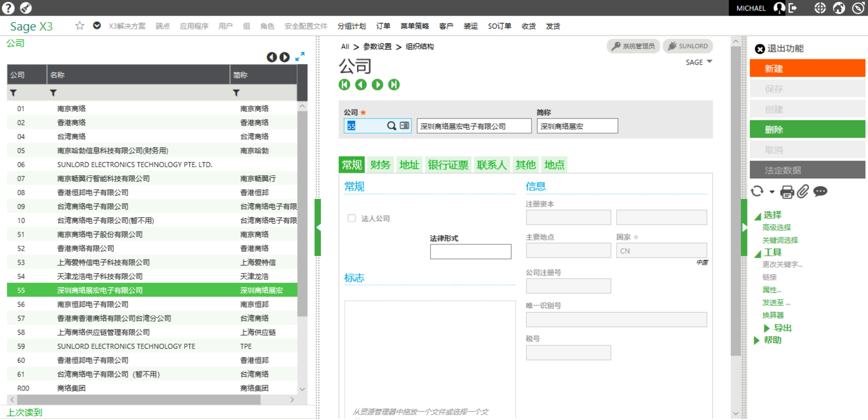
Task: Go to next page of company list
Action: [x=284, y=57]
